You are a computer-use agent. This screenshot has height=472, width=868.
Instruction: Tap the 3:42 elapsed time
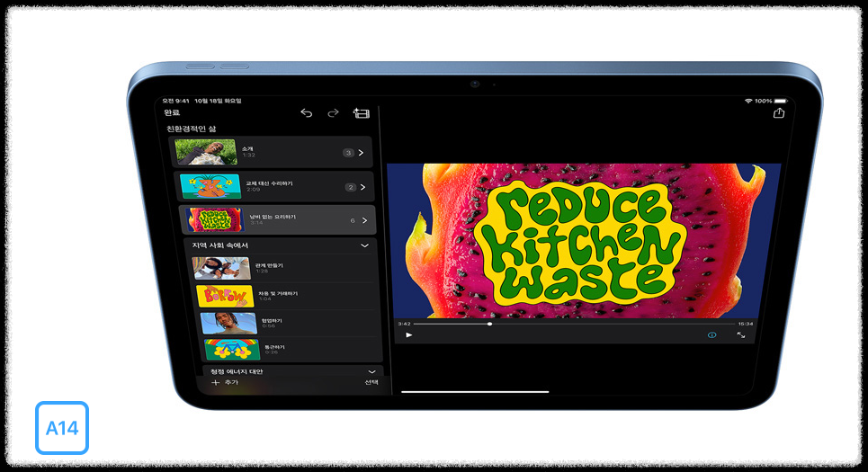404,324
